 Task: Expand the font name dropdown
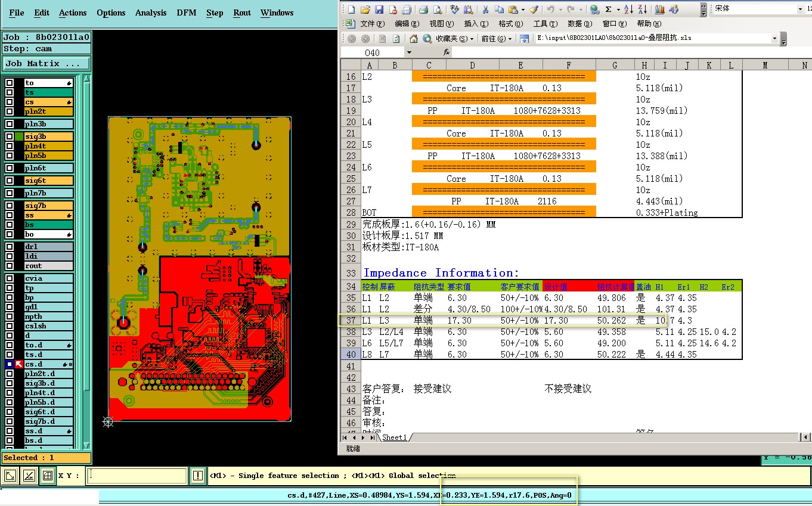click(x=799, y=9)
